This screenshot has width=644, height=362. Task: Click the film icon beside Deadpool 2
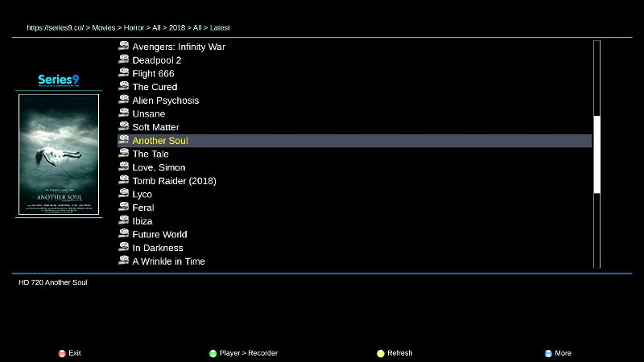pyautogui.click(x=124, y=59)
